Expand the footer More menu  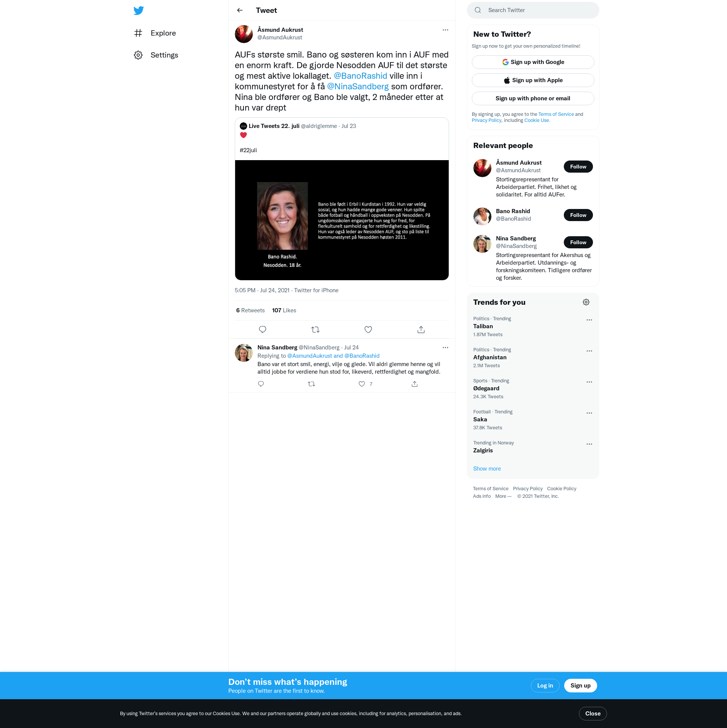tap(503, 496)
